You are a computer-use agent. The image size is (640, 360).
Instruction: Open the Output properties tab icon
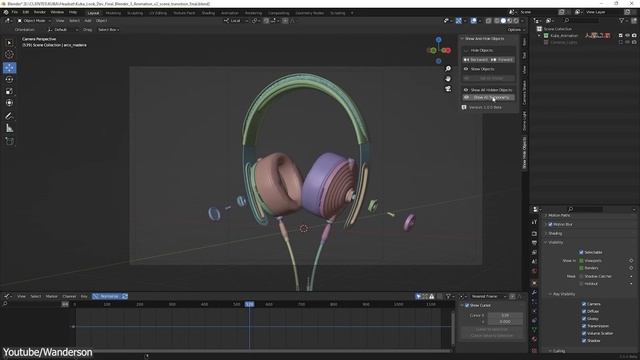(534, 243)
